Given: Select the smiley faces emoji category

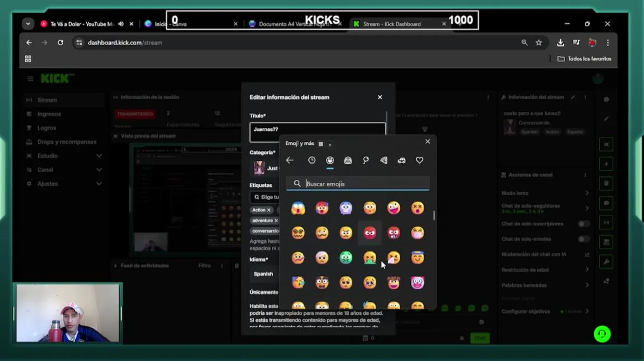Looking at the screenshot, I should coord(330,160).
